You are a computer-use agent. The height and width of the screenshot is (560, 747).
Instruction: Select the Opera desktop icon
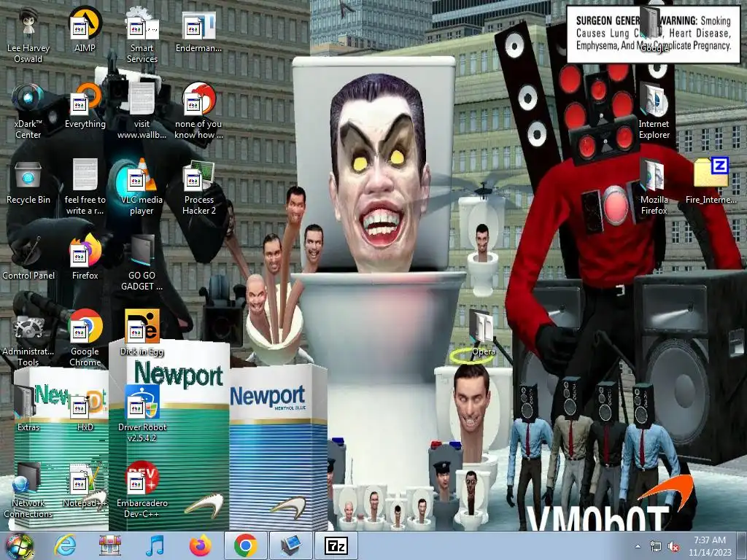tap(483, 333)
